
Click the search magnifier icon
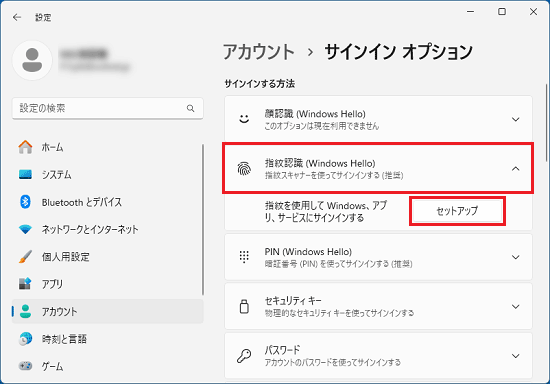pyautogui.click(x=190, y=108)
